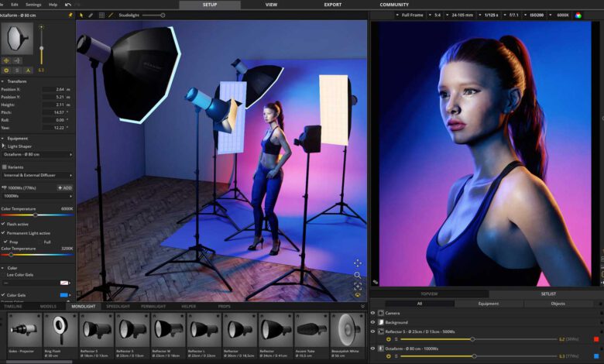Open the Internal & External Diffuser dropdown
This screenshot has width=604, height=364.
[x=37, y=176]
